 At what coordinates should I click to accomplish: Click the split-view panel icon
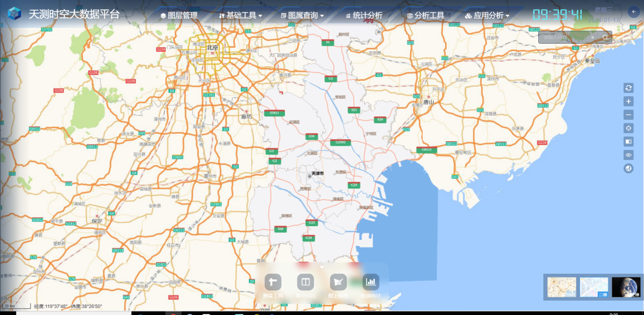pyautogui.click(x=629, y=141)
